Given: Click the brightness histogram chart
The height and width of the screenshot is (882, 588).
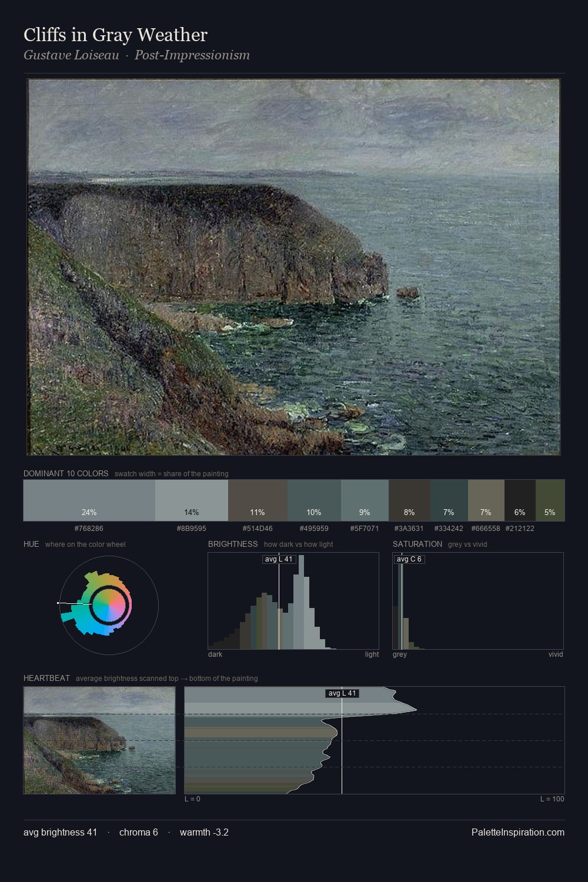Looking at the screenshot, I should (x=293, y=601).
